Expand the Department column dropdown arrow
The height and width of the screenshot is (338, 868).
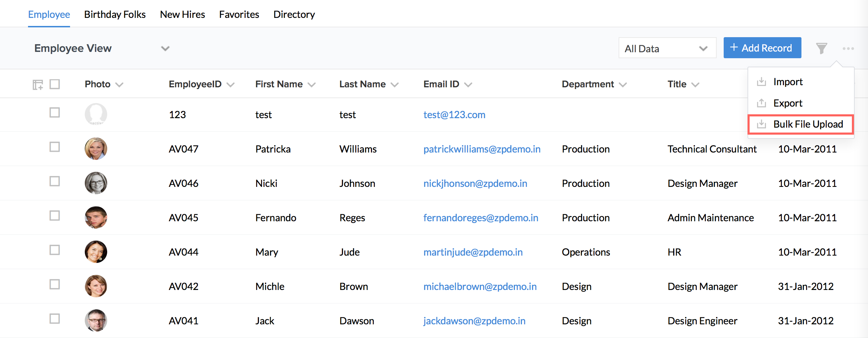623,85
